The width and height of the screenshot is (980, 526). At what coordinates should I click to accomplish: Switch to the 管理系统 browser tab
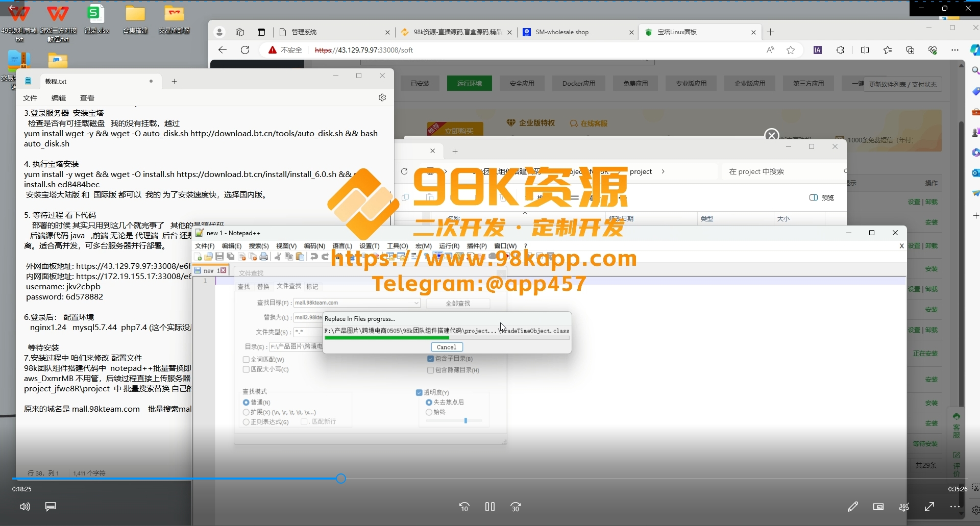click(x=334, y=32)
